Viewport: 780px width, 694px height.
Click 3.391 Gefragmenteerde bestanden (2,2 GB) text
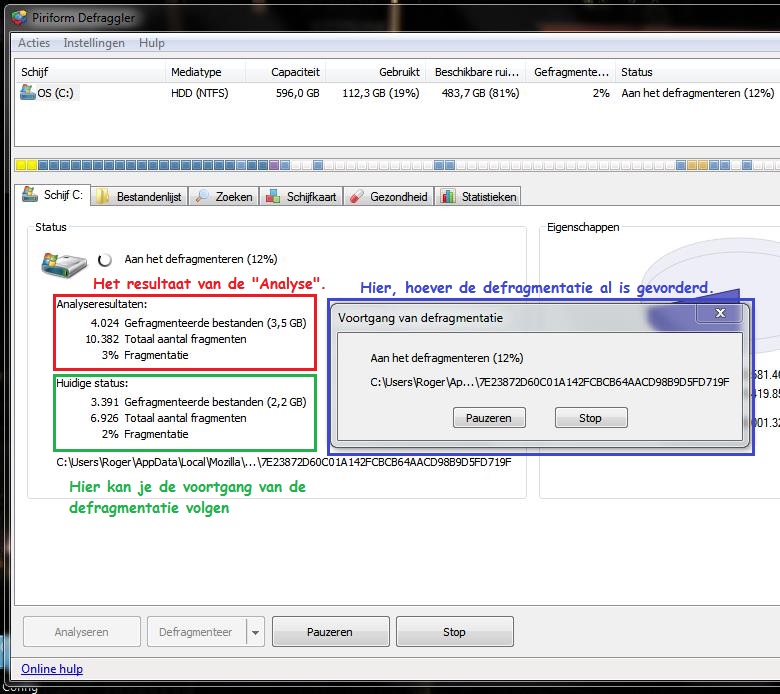click(x=198, y=402)
